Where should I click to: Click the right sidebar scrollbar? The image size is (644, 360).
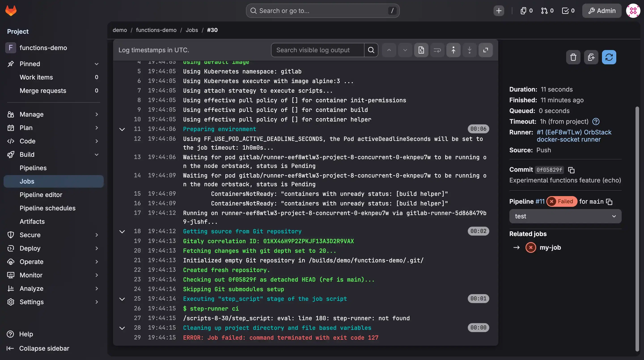point(637,228)
